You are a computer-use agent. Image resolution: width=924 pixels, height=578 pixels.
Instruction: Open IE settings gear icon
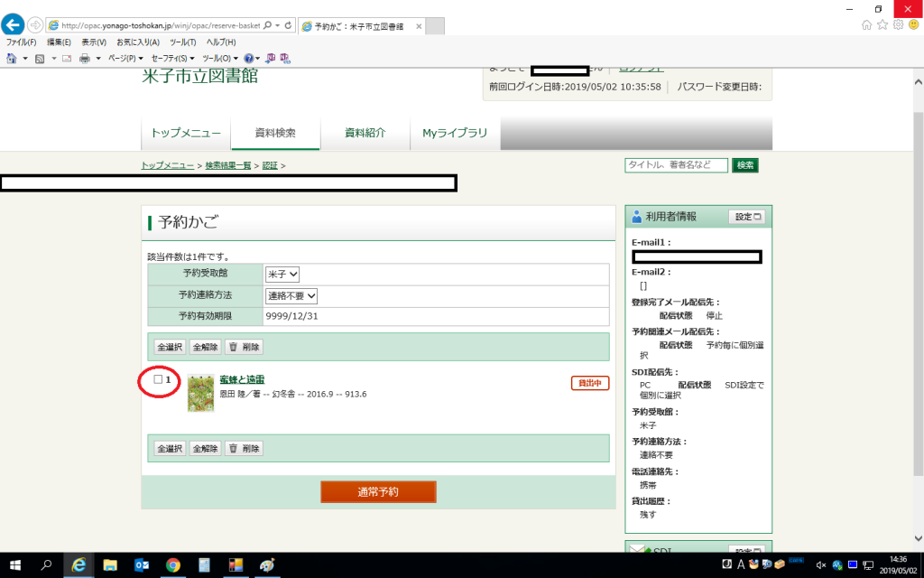point(898,24)
